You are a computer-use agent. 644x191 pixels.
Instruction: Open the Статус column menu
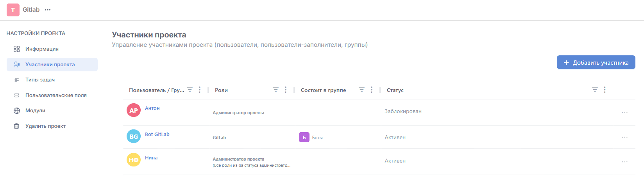[605, 90]
